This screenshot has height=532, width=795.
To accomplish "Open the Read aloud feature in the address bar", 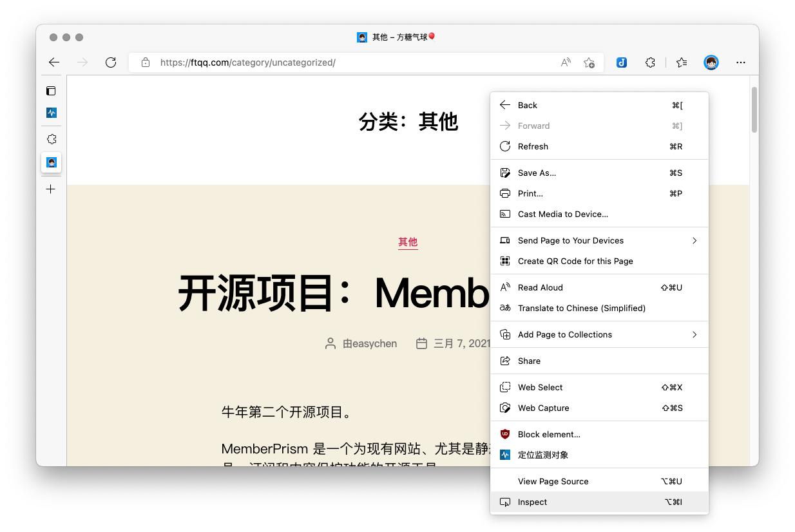I will click(x=565, y=62).
